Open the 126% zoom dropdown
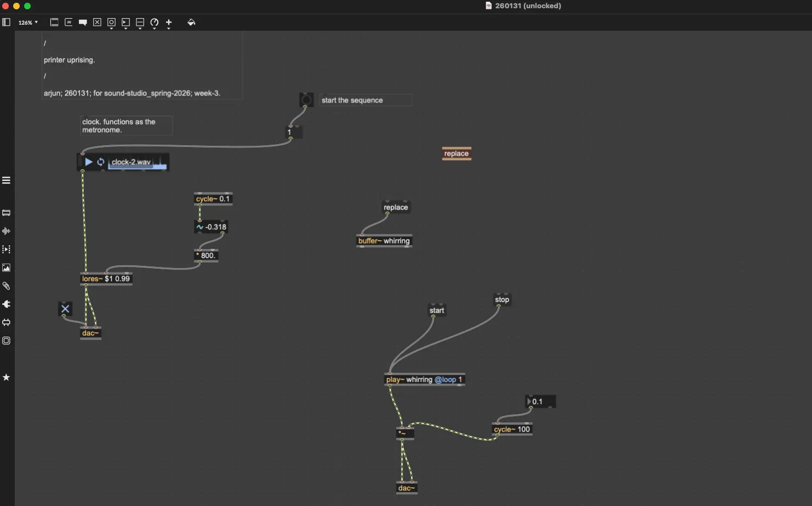 pos(28,22)
